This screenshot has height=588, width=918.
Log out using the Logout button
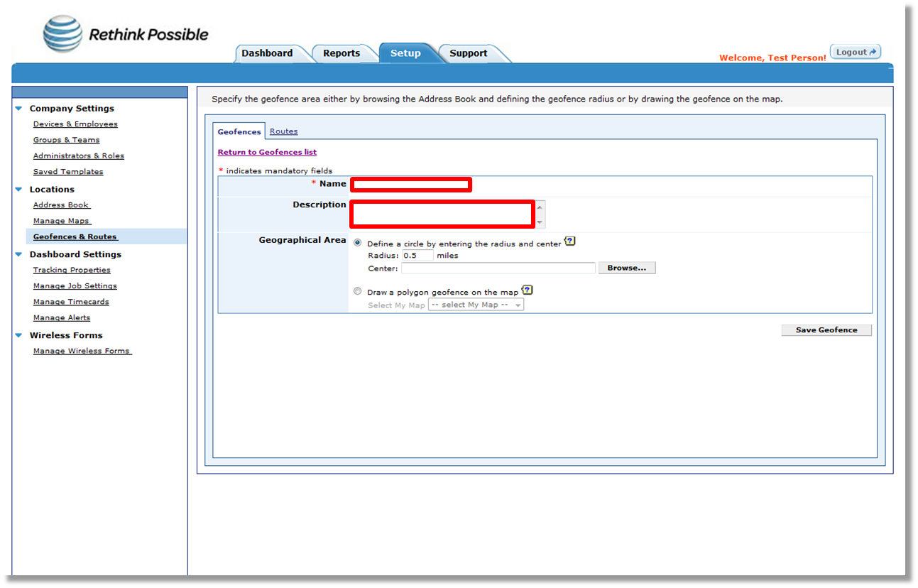pyautogui.click(x=856, y=52)
